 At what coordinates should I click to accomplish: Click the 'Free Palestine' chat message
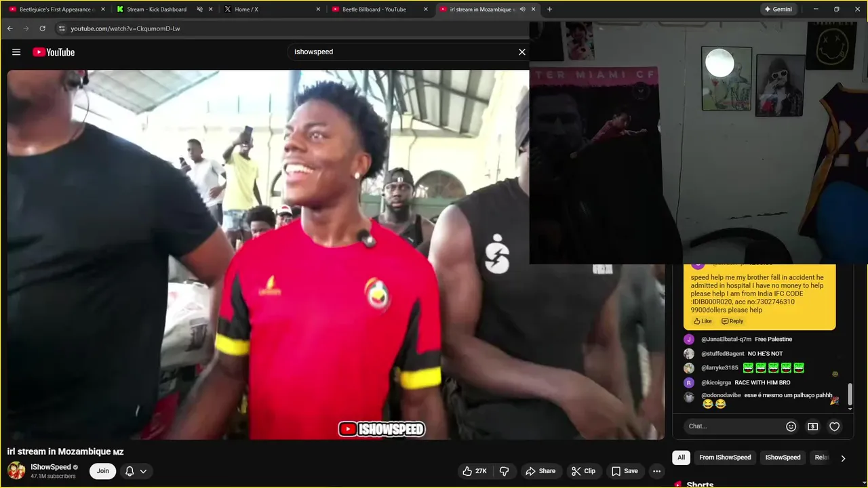[x=774, y=339]
